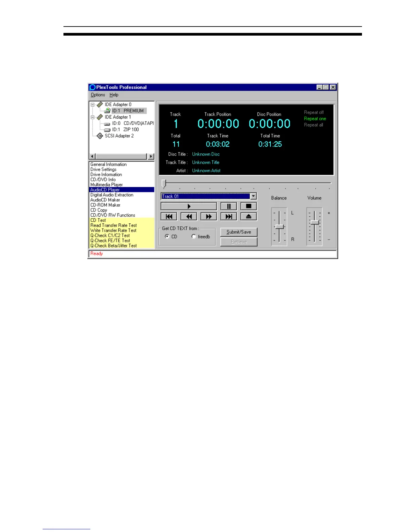This screenshot has height=532, width=411.
Task: Open CD Test in function list
Action: click(98, 220)
